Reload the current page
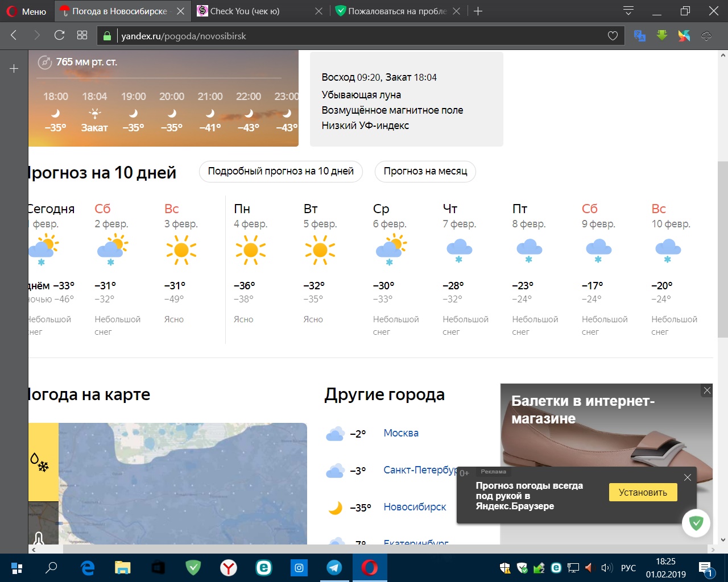The image size is (728, 582). 59,35
